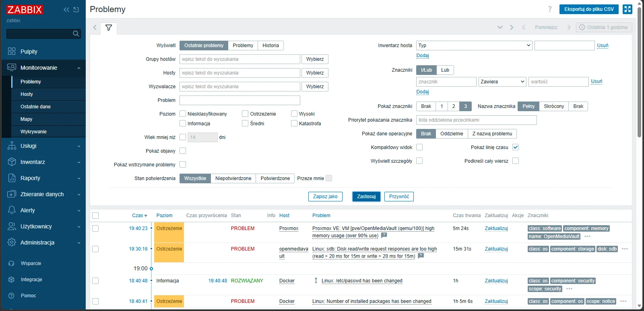The height and width of the screenshot is (311, 644).
Task: Click previous filter tab arrow
Action: [x=95, y=27]
